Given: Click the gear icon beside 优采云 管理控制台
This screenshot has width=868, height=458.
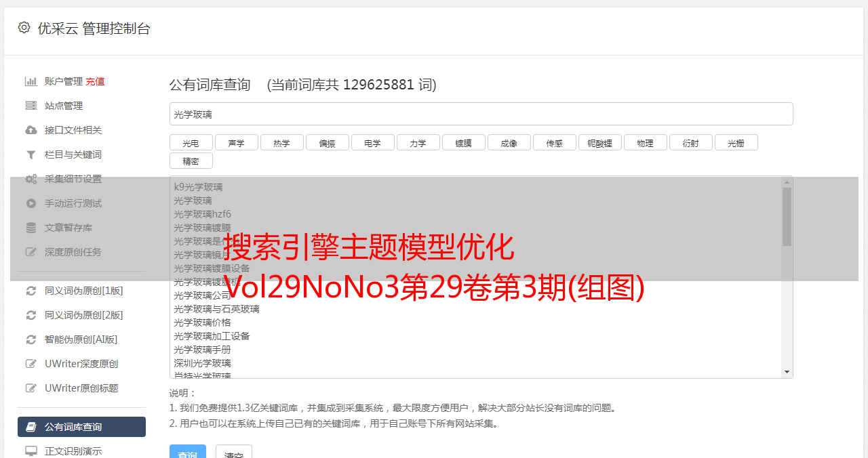Looking at the screenshot, I should coord(24,28).
